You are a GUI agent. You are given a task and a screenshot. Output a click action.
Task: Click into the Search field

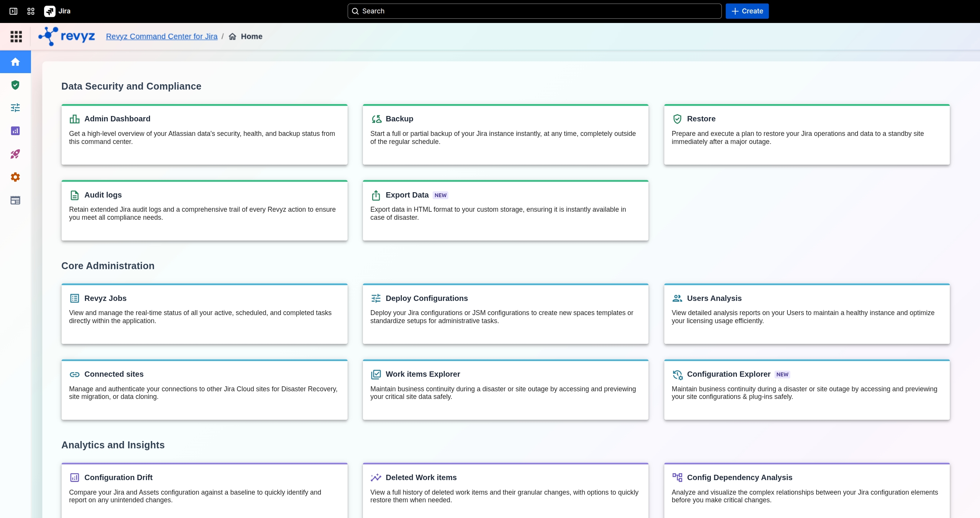point(534,11)
